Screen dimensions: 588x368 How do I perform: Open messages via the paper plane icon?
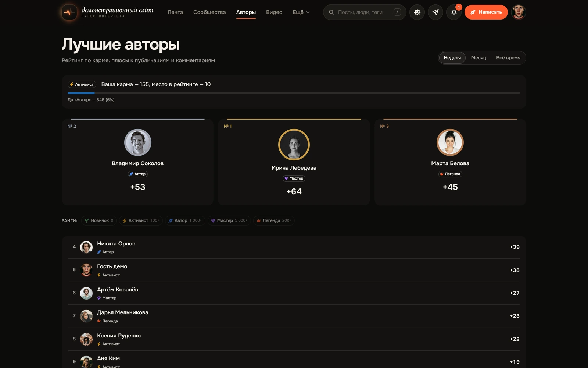pyautogui.click(x=435, y=12)
